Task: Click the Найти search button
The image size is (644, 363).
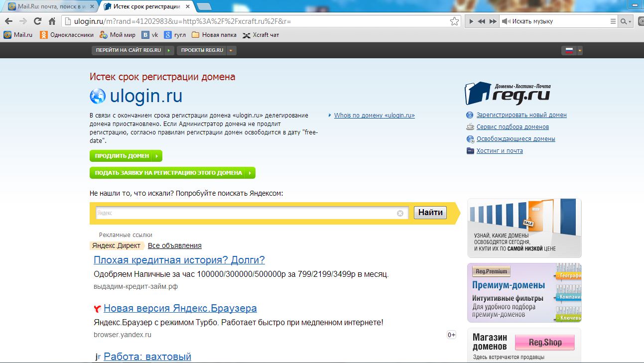Action: tap(430, 213)
